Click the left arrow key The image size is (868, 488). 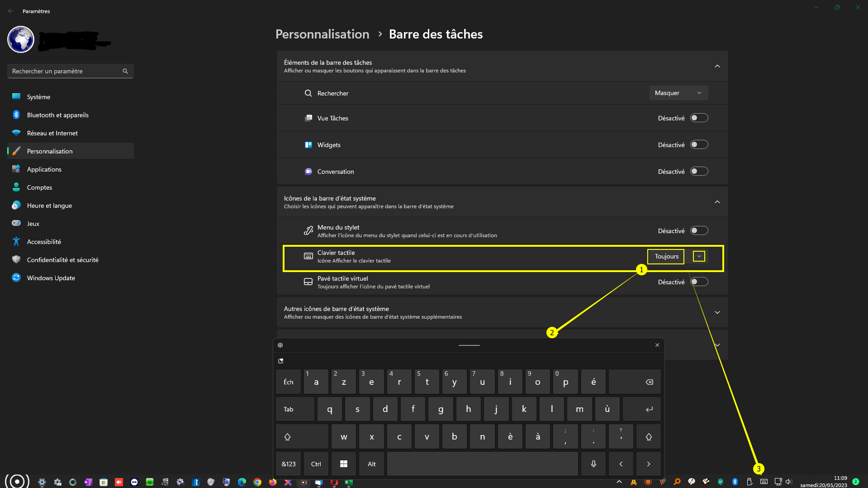click(x=621, y=464)
